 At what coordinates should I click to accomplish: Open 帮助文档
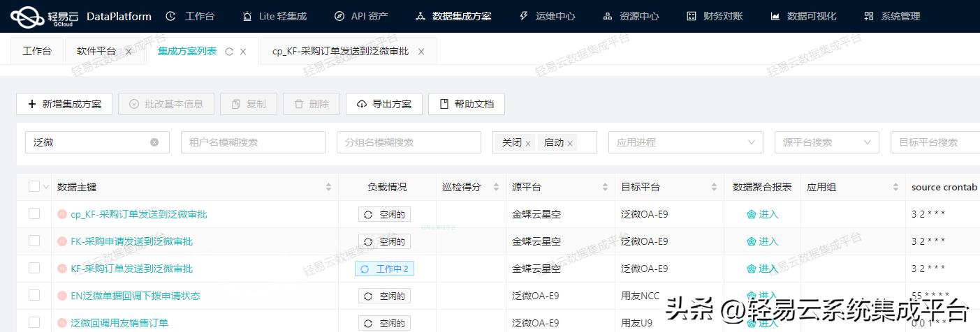coord(467,104)
